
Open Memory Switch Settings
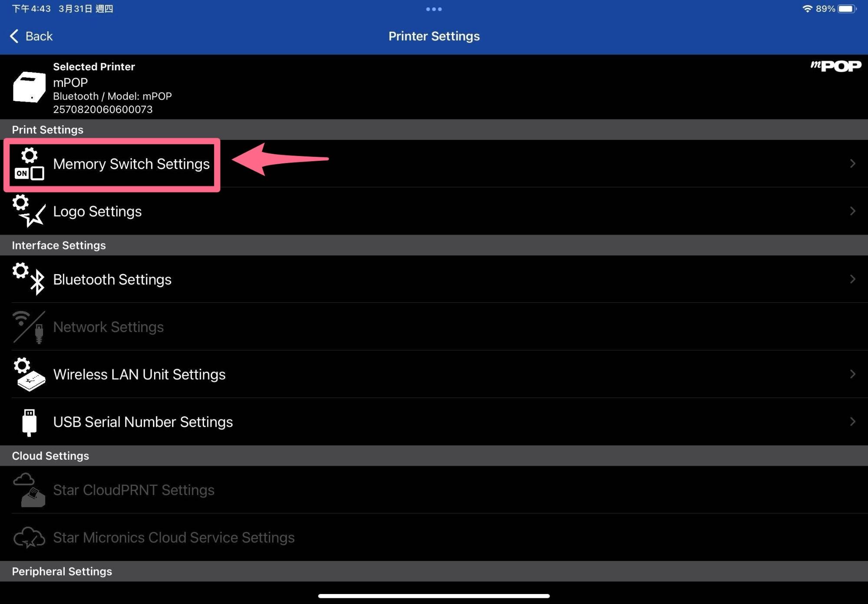tap(434, 163)
